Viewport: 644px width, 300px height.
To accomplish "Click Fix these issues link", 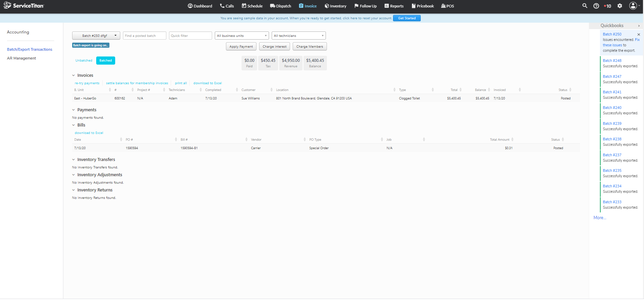I will (x=621, y=43).
